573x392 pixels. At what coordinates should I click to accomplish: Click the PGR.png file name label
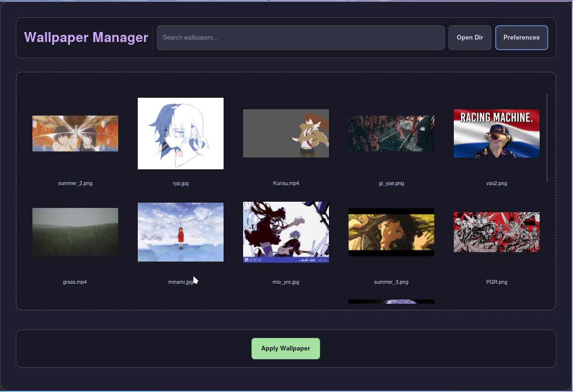497,282
